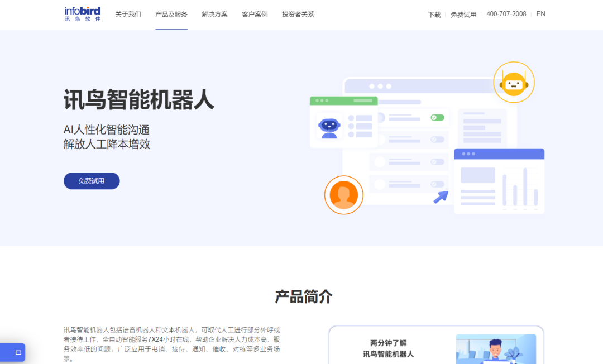Screen dimensions: 603x364
Task: Click the large hero heading 讯鸟智能机器人
Action: point(139,99)
